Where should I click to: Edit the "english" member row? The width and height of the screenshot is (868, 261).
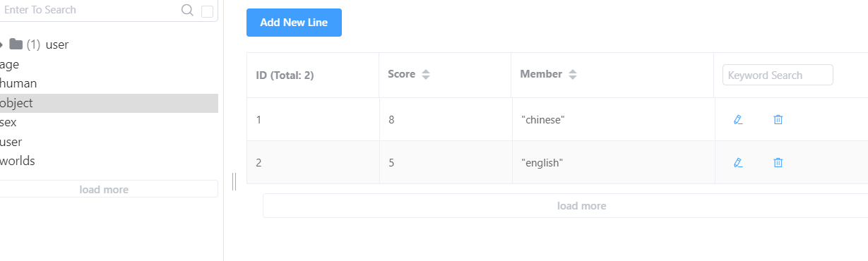(738, 163)
